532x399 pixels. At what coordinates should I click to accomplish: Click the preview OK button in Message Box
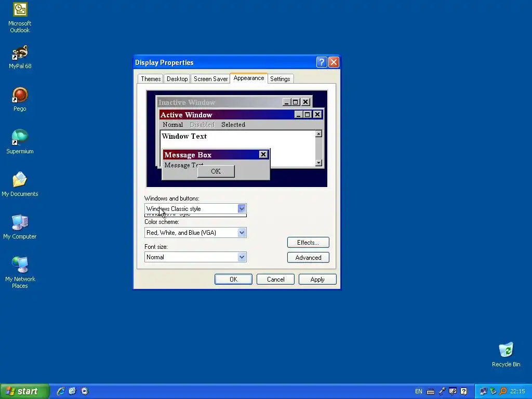tap(216, 171)
